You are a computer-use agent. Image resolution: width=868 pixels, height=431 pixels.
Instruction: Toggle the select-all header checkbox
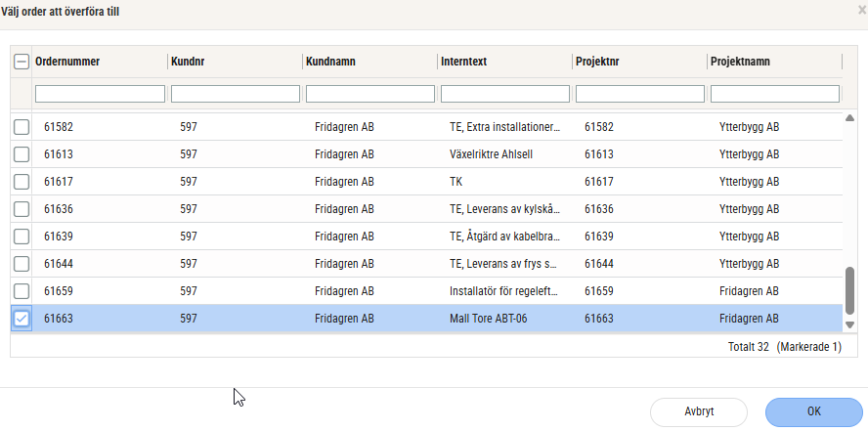[22, 62]
